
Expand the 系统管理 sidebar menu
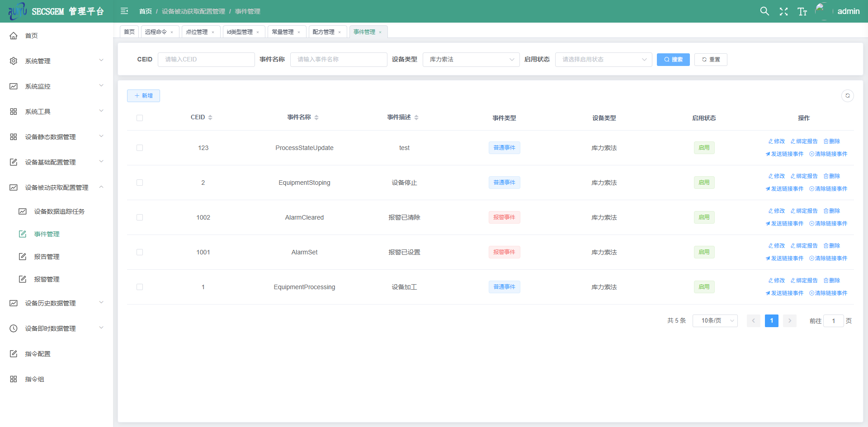click(x=57, y=61)
